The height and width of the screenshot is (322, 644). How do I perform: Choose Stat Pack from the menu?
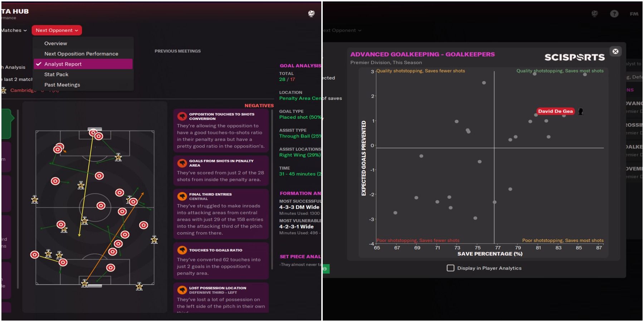[x=56, y=74]
